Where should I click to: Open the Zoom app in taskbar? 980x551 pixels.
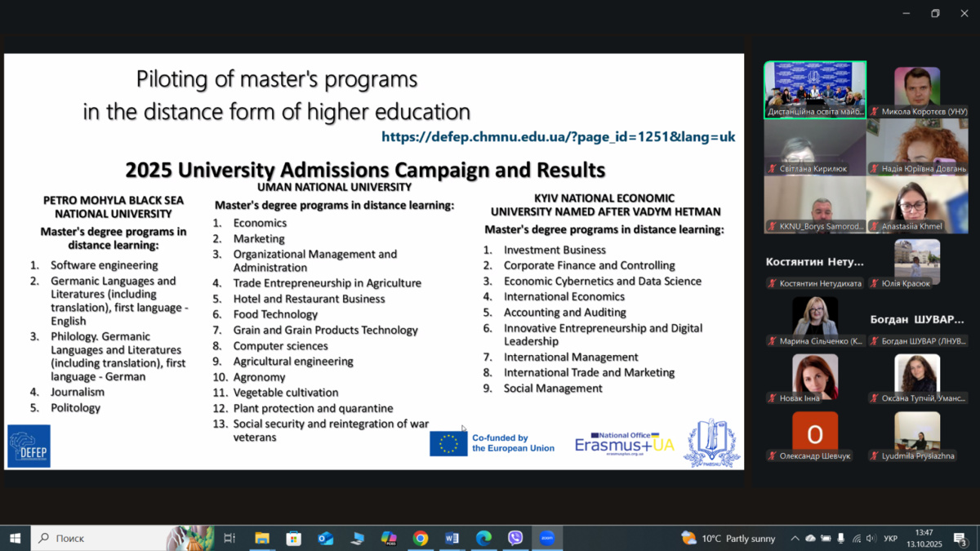(x=547, y=538)
